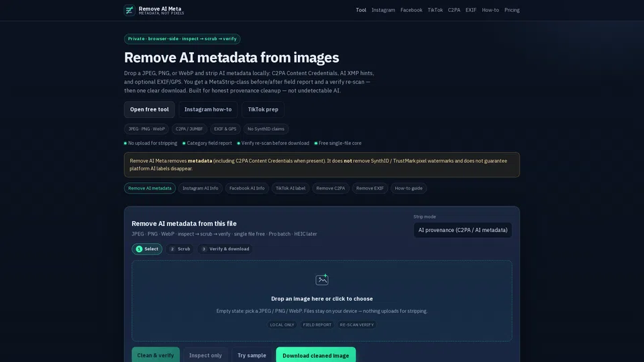Click the JPEG · PNG · WebP tag
The width and height of the screenshot is (644, 362).
pos(147,129)
